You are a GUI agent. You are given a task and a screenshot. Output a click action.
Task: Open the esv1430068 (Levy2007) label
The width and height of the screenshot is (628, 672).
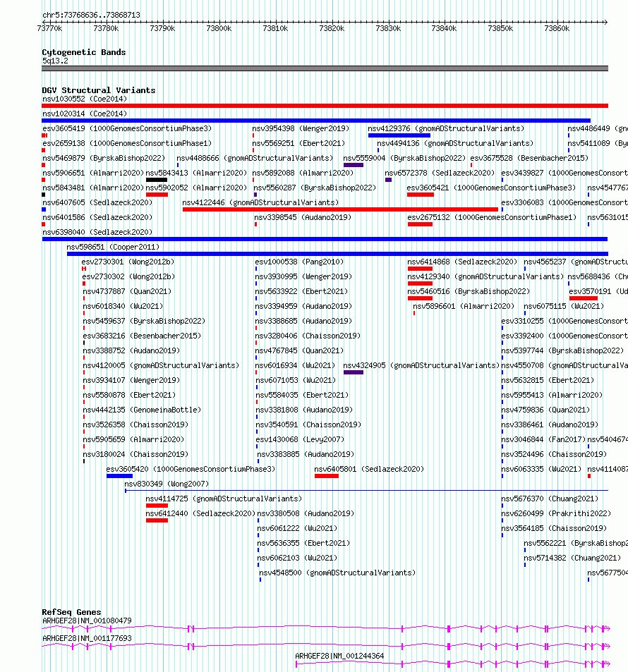tap(300, 440)
